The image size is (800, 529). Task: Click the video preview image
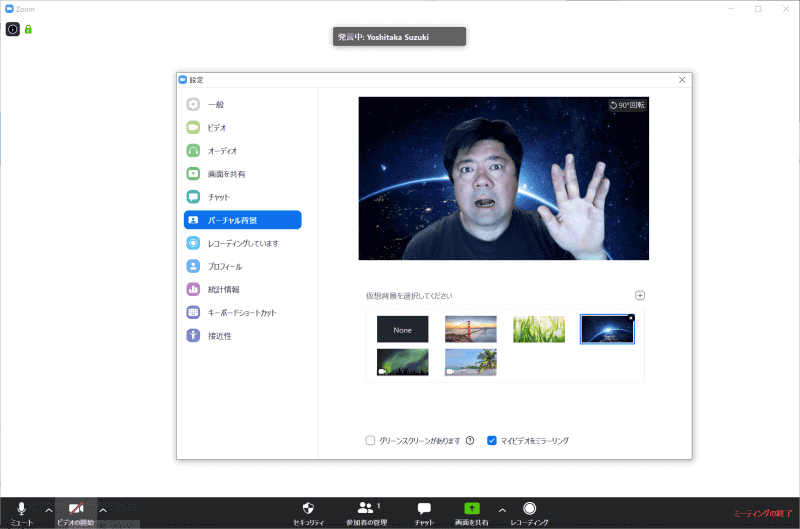pos(504,179)
